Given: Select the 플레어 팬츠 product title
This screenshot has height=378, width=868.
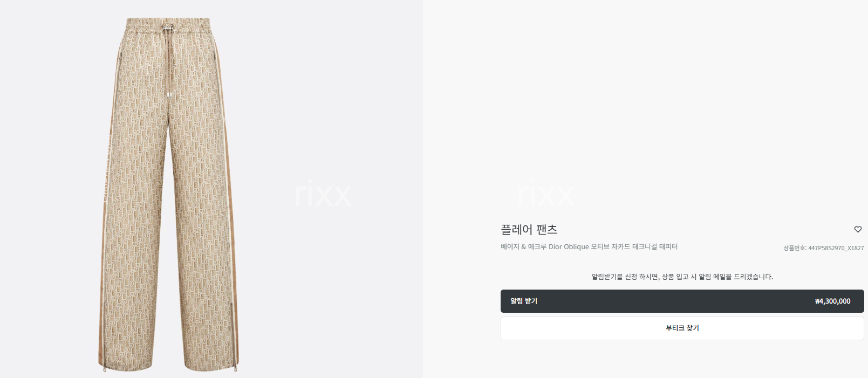Looking at the screenshot, I should (529, 230).
